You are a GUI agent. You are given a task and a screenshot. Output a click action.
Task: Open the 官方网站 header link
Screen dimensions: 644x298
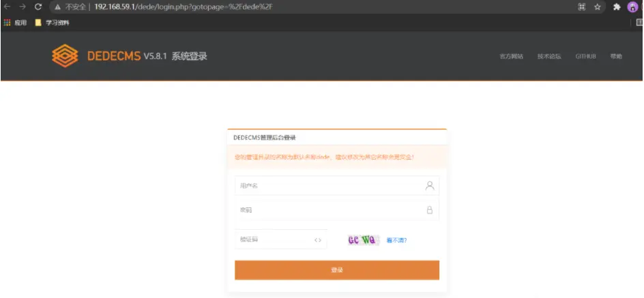512,57
